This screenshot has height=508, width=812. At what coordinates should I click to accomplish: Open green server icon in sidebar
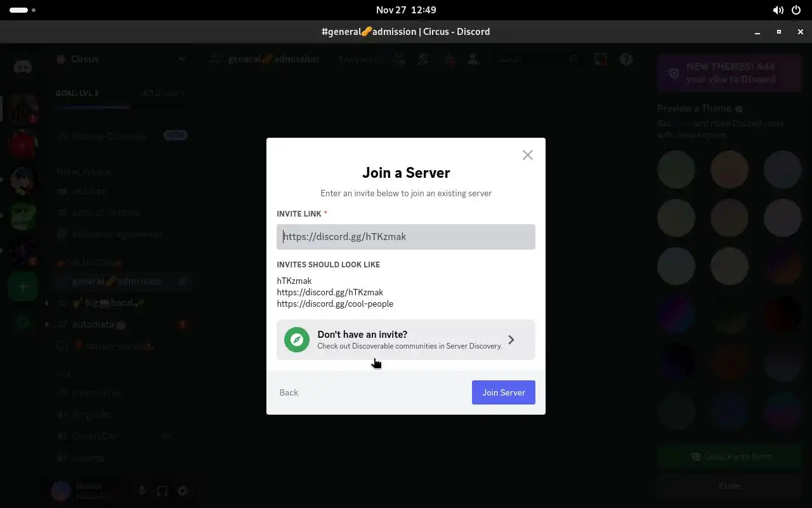pyautogui.click(x=23, y=216)
